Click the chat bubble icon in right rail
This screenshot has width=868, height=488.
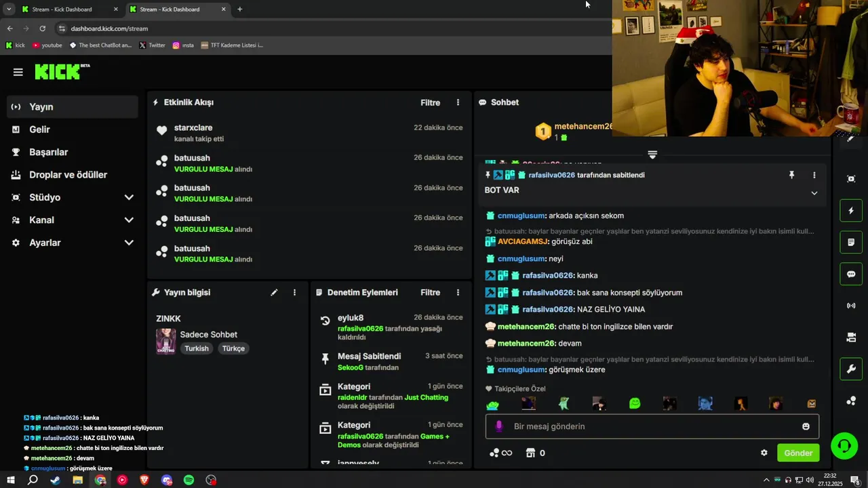[x=851, y=274]
